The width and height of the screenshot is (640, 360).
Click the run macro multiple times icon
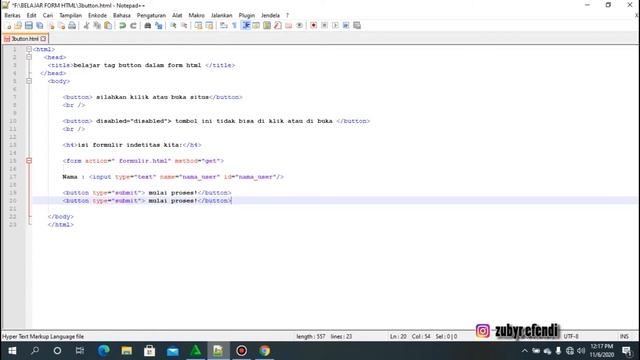346,26
